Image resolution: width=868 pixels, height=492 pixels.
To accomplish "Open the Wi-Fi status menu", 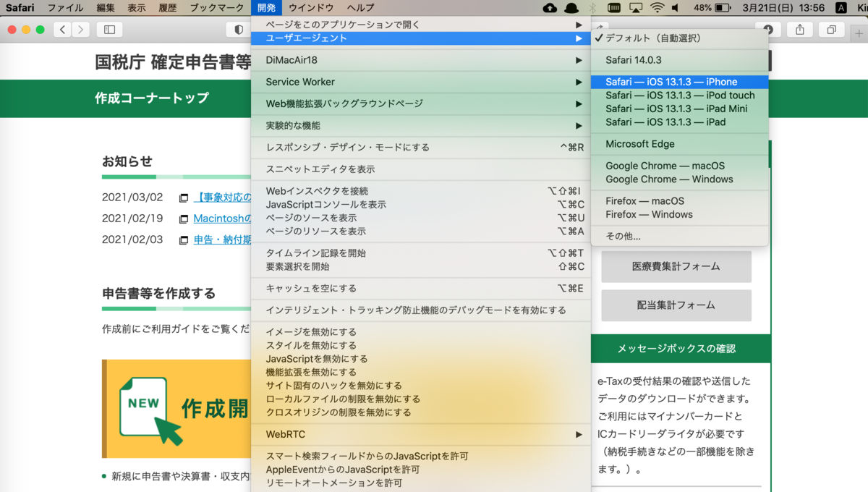I will 657,8.
